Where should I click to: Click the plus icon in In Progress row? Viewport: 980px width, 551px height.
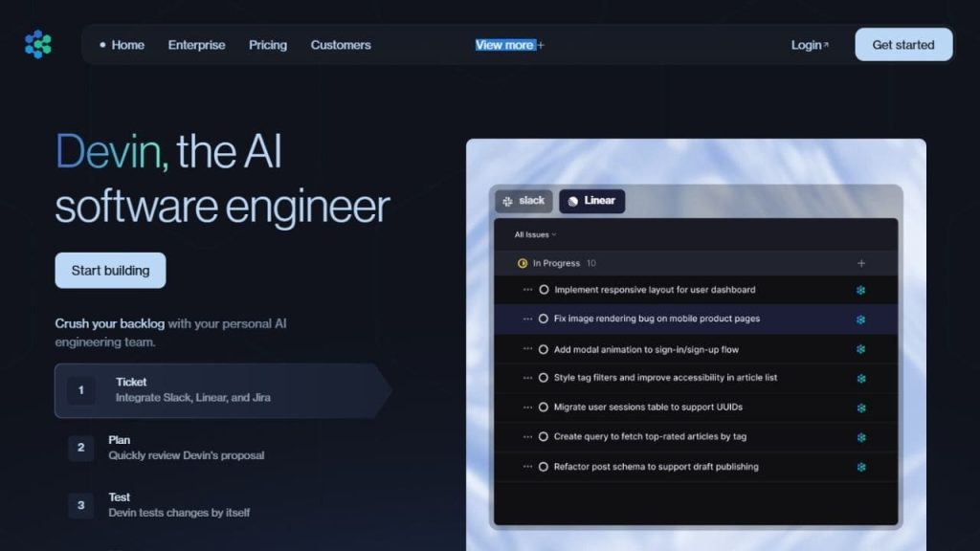coord(861,264)
